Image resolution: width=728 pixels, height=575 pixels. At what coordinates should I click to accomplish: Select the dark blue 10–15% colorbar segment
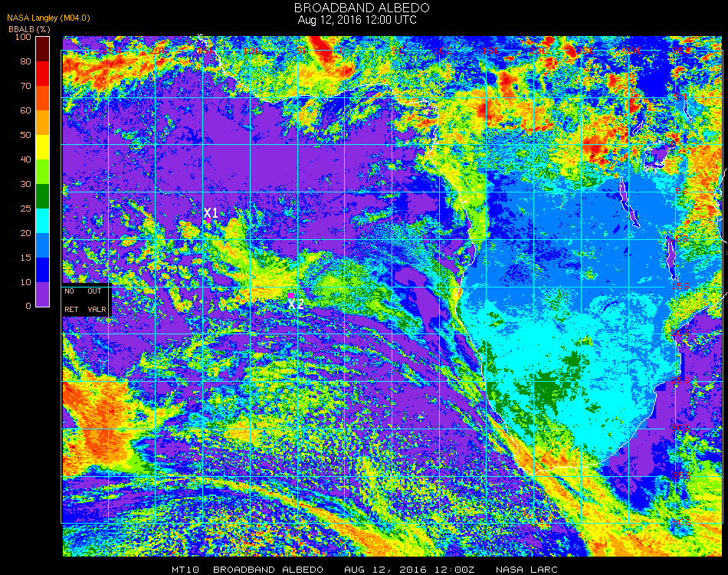(42, 269)
